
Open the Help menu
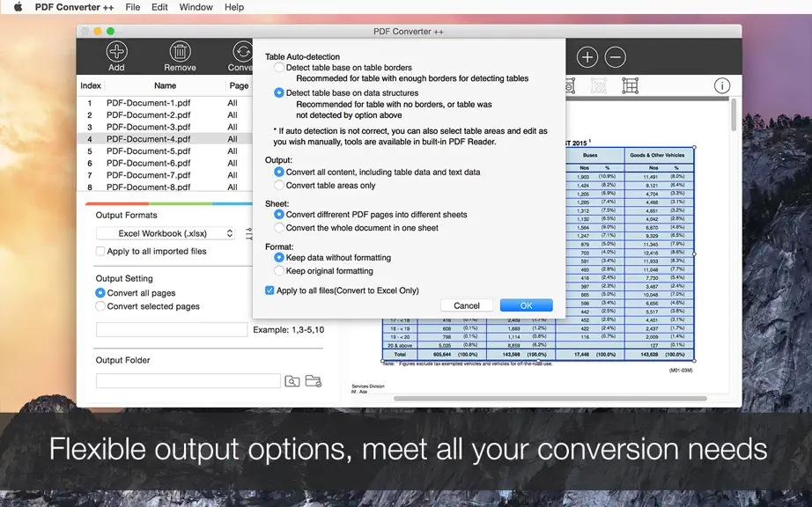click(x=234, y=7)
